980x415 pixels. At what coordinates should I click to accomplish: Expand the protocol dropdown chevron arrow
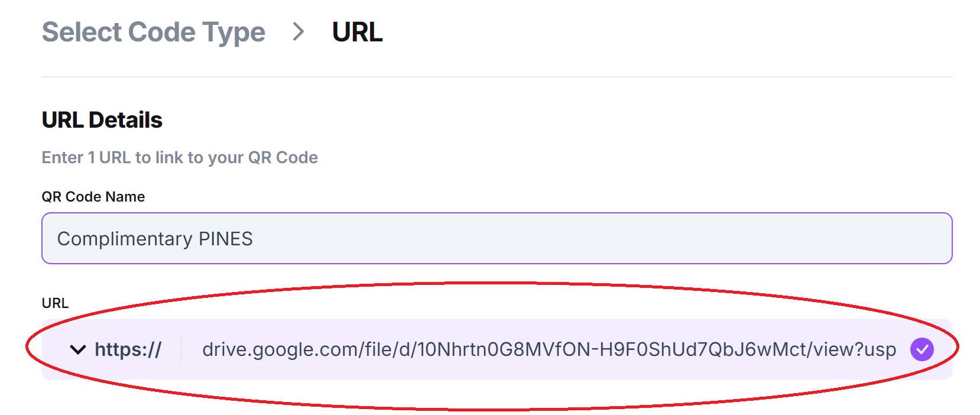click(x=78, y=349)
